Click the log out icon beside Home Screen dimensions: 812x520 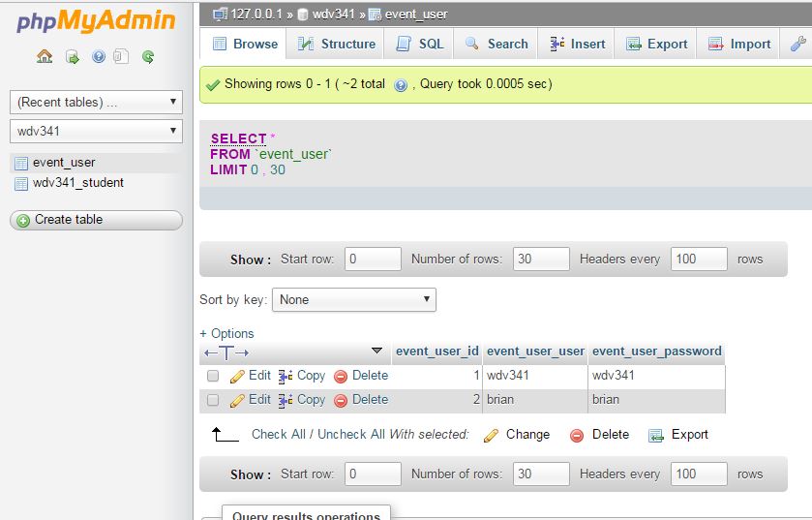[x=72, y=57]
